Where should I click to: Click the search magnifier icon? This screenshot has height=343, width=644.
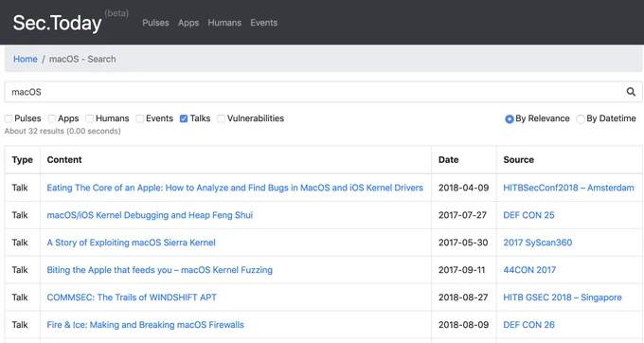point(631,92)
